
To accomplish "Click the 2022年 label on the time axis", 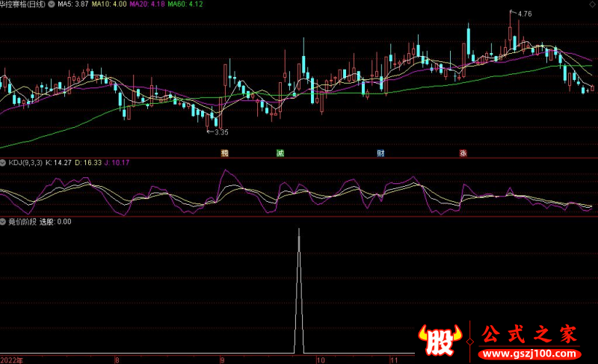I will click(11, 360).
